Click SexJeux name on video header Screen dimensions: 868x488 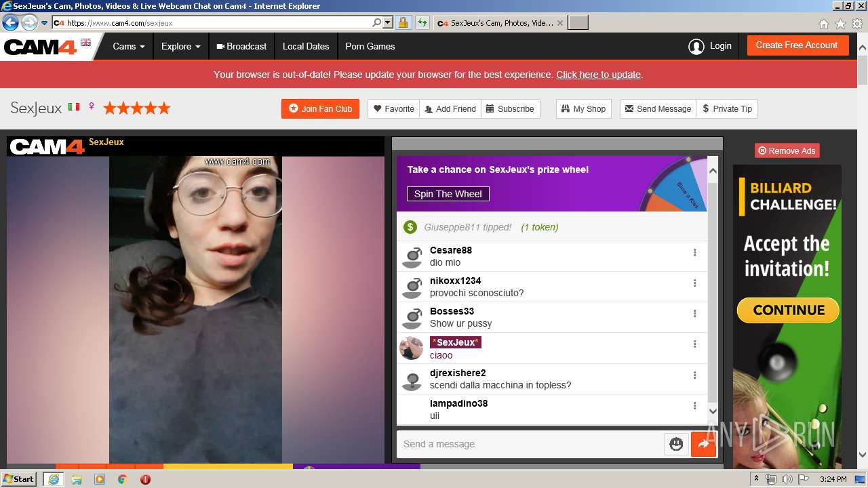[x=106, y=142]
